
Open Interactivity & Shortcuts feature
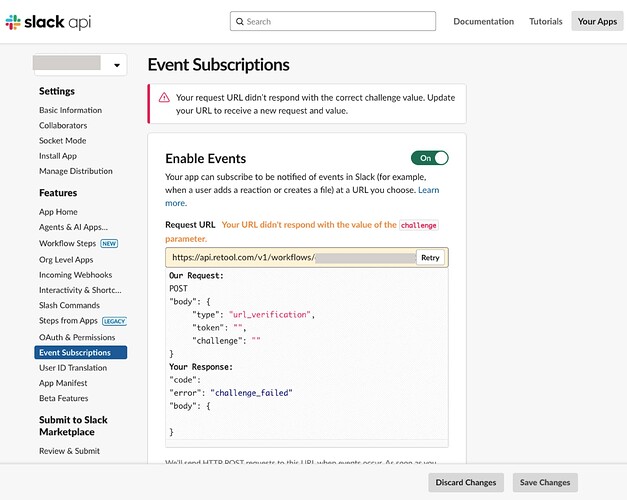point(80,290)
